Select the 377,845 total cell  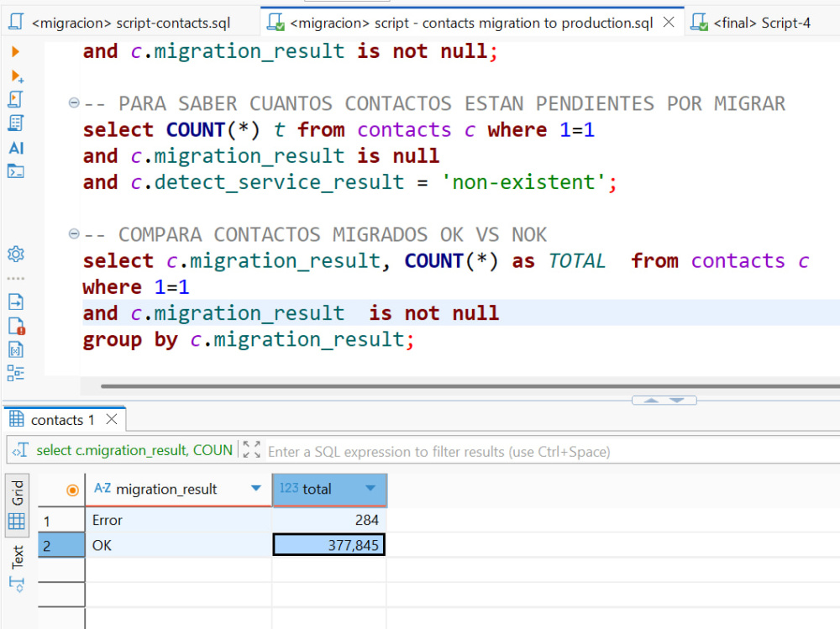[329, 545]
